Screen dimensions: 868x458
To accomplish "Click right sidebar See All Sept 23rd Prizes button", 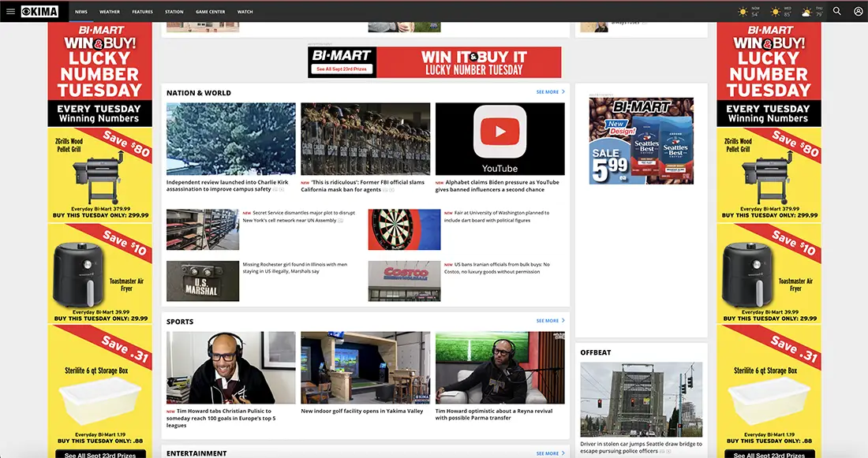I will tap(769, 454).
